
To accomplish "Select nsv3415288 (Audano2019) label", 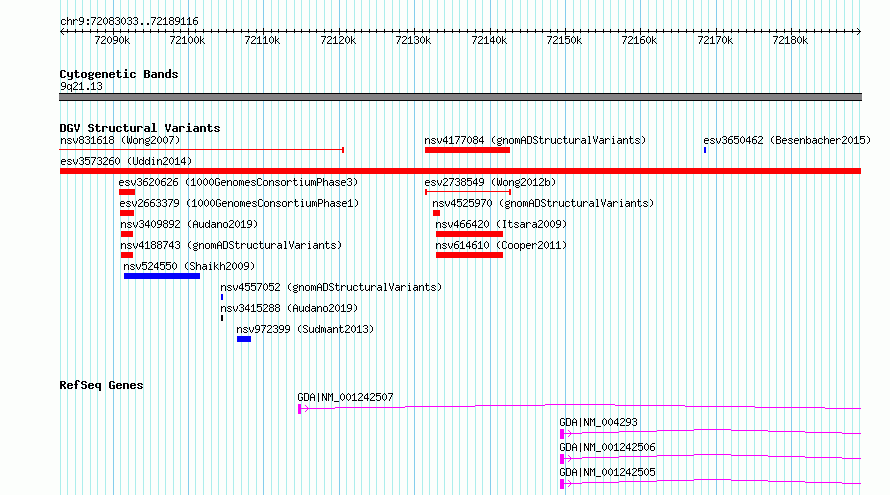I will pos(289,308).
